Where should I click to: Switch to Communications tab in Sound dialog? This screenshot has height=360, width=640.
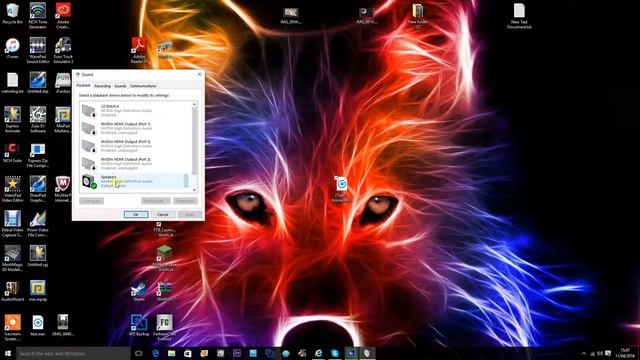(x=143, y=86)
